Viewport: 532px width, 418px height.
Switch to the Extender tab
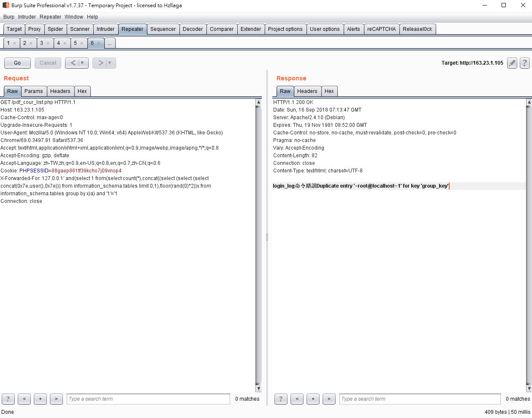coord(251,29)
